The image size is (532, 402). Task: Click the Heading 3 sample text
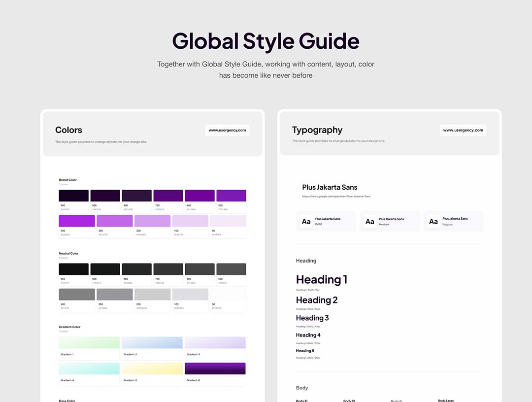point(312,318)
